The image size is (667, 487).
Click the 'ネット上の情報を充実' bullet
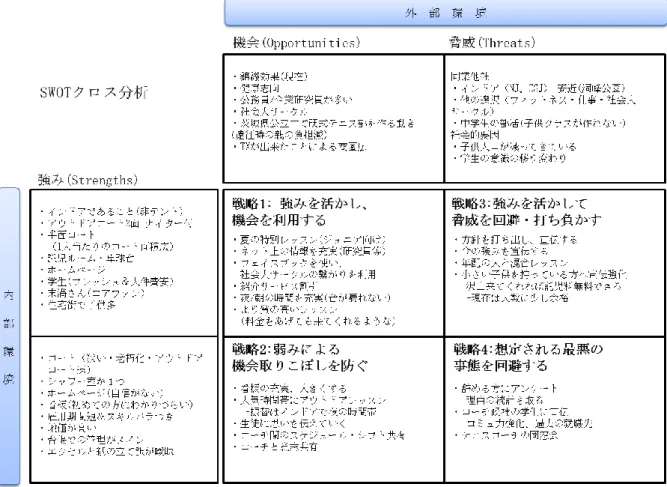click(x=310, y=251)
